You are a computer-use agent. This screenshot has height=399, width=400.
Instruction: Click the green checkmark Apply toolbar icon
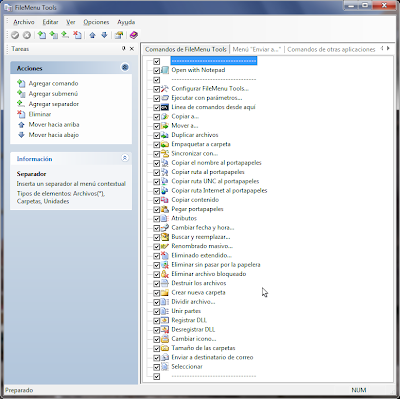point(15,35)
